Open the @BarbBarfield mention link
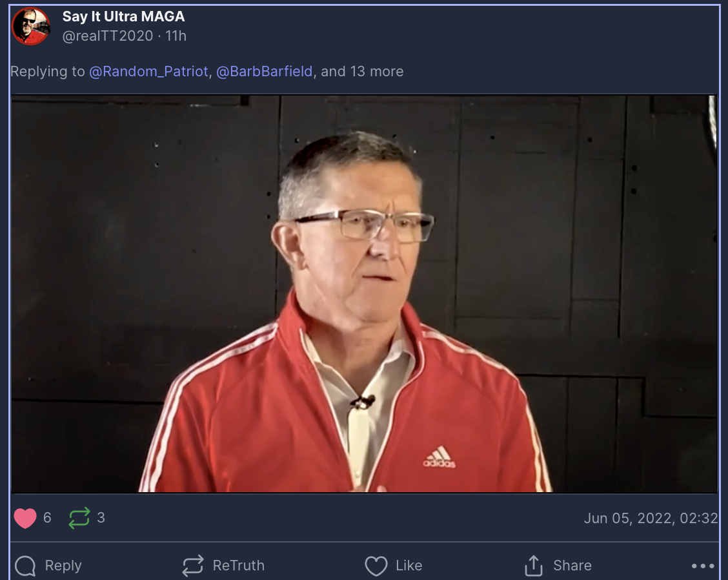Screen dimensions: 728x580 [x=264, y=72]
